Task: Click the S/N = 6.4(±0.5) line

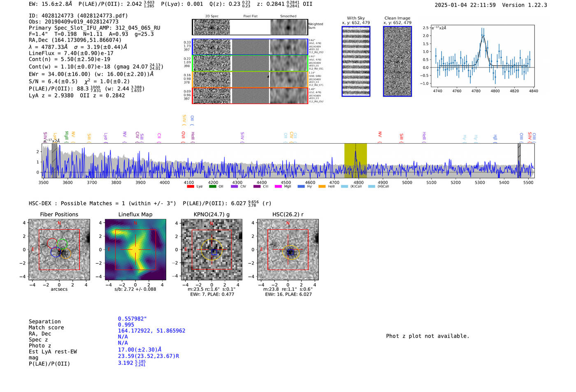Action: (53, 81)
